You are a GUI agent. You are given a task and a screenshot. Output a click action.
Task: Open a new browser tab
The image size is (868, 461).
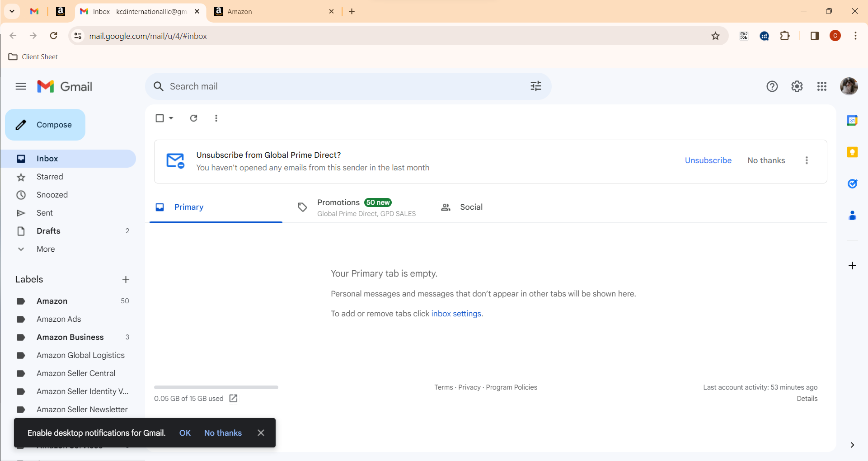352,12
